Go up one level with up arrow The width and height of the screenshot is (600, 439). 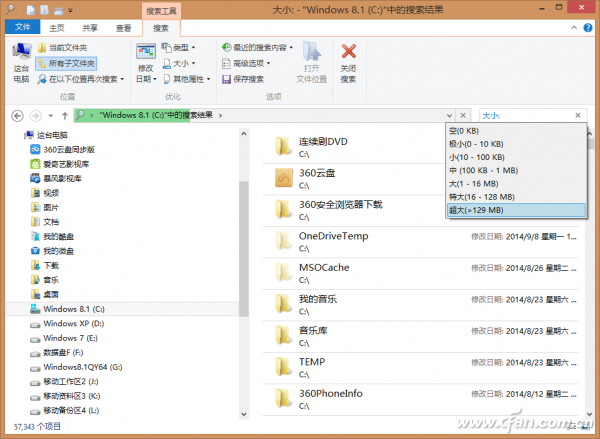pyautogui.click(x=65, y=116)
